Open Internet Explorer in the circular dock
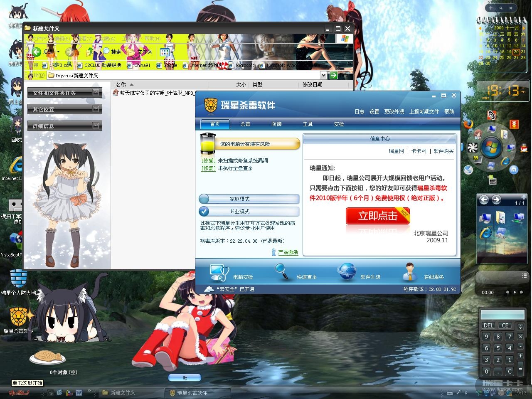The height and width of the screenshot is (399, 532). pyautogui.click(x=505, y=161)
